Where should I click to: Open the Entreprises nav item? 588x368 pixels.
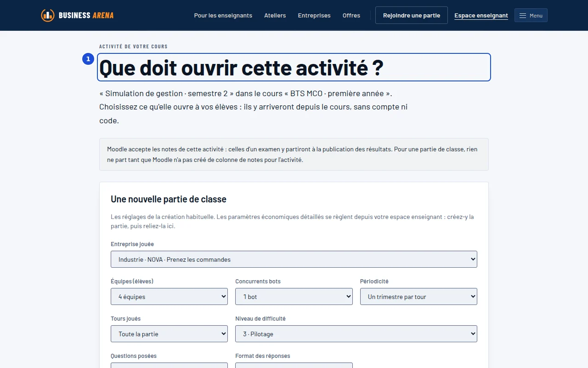coord(314,15)
